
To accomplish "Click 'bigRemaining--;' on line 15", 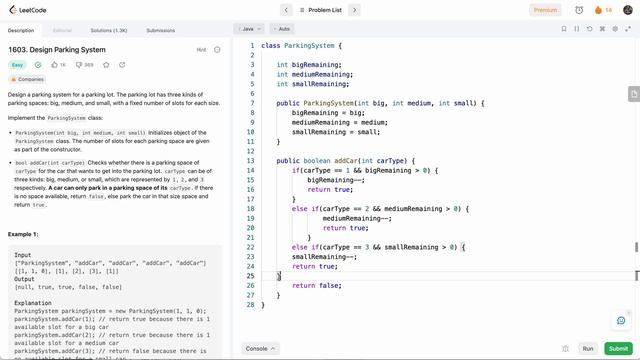I will coord(336,180).
